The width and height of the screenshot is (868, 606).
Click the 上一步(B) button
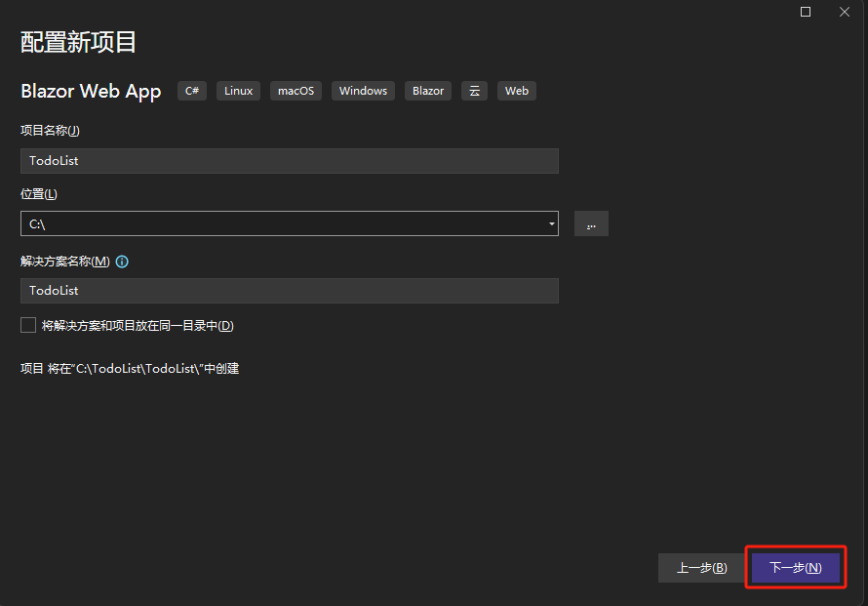tap(701, 567)
